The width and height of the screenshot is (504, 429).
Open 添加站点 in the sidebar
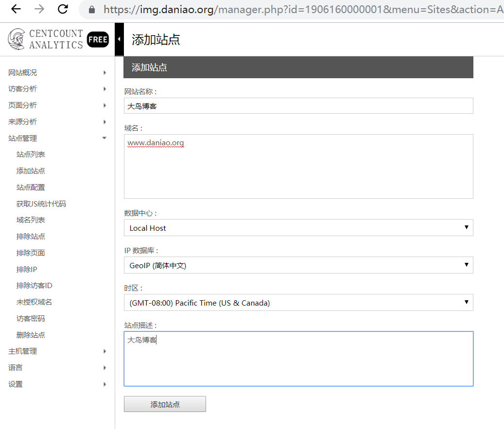(x=31, y=171)
